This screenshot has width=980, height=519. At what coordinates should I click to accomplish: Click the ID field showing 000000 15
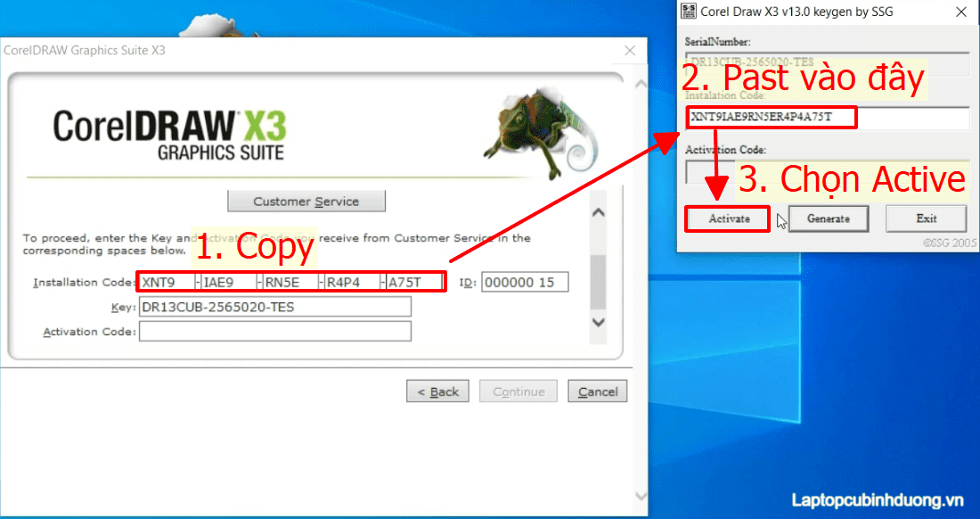(x=525, y=282)
